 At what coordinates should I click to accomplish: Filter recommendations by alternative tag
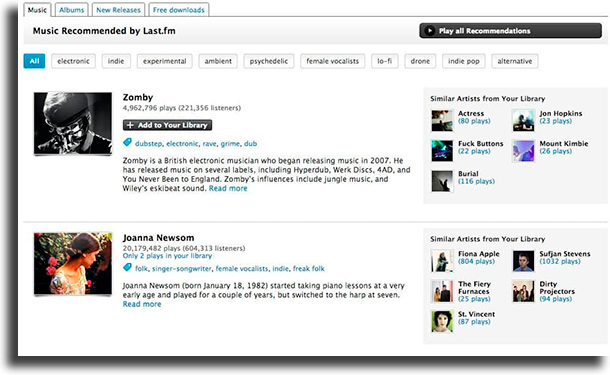point(515,61)
